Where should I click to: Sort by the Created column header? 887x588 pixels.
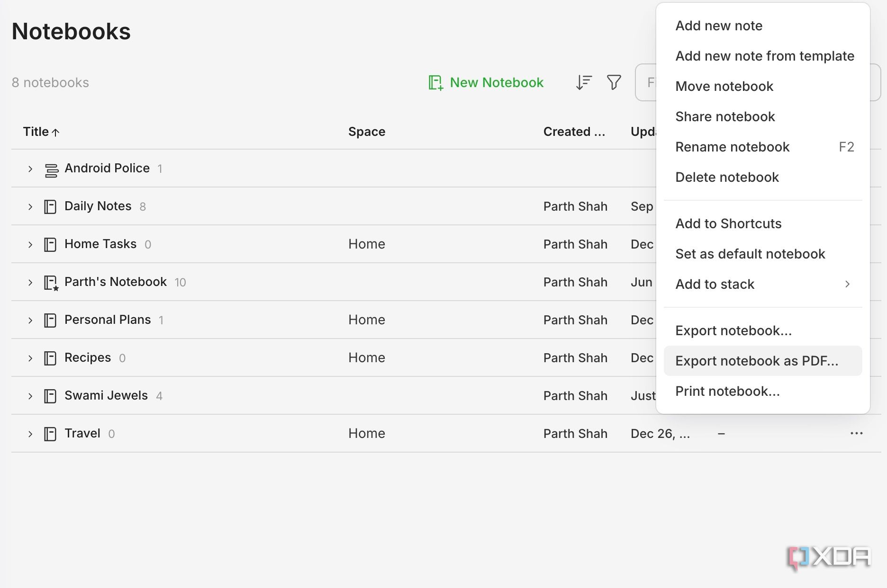tap(574, 132)
